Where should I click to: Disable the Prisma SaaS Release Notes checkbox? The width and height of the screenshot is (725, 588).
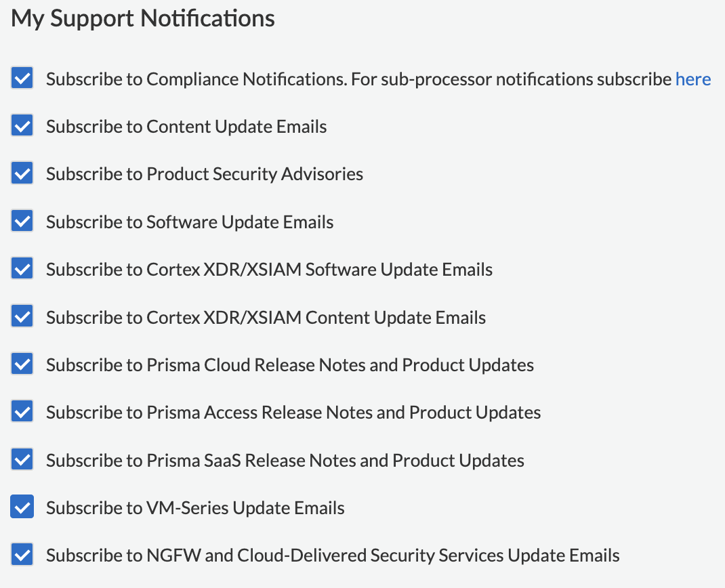click(x=22, y=460)
